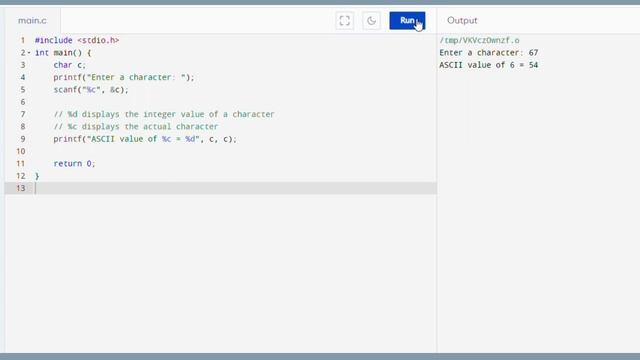Click the fullscreen expand icon

tap(344, 20)
